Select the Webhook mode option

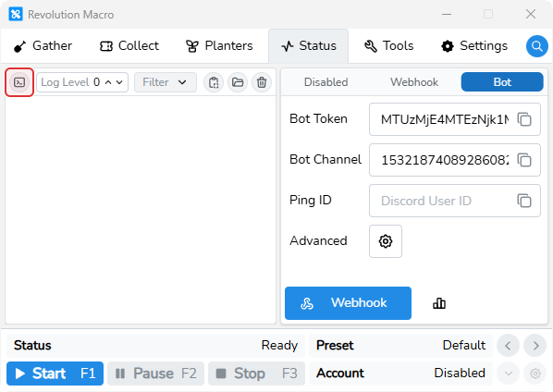(414, 82)
